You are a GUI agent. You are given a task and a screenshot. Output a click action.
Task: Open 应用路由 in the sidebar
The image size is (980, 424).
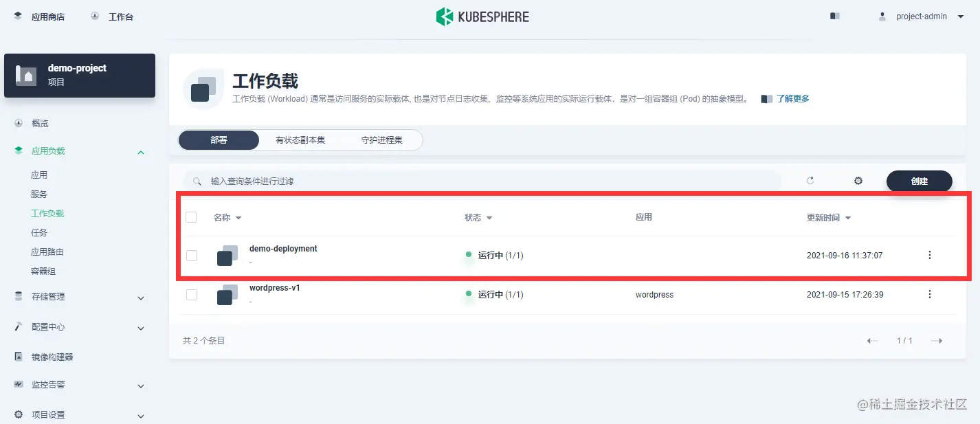(x=47, y=252)
